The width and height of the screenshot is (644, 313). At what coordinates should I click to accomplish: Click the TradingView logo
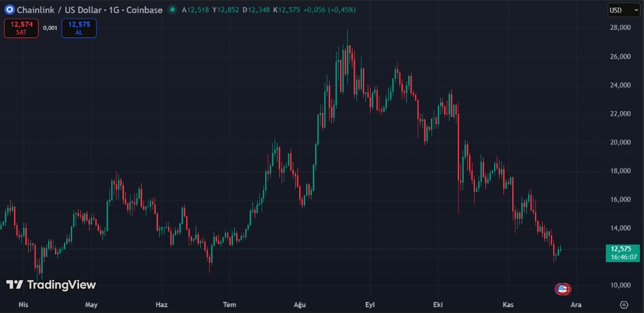tap(51, 285)
